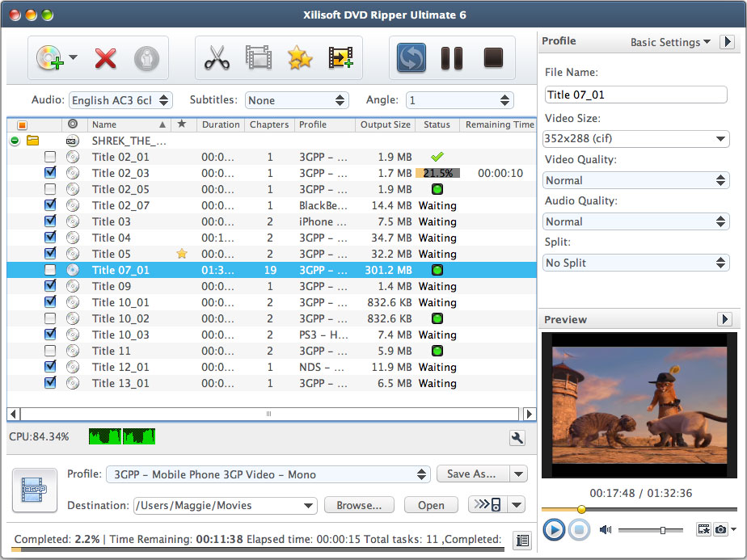747x560 pixels.
Task: Click the Save As... button
Action: (x=471, y=474)
